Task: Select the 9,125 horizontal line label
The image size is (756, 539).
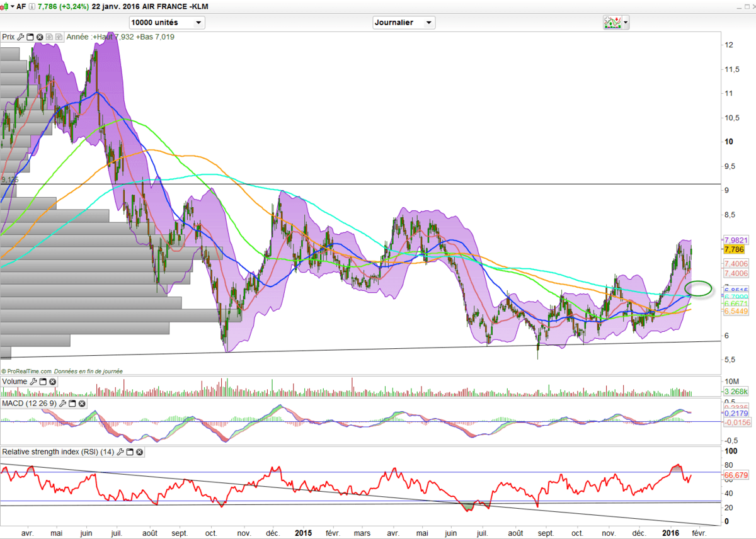Action: (9, 180)
